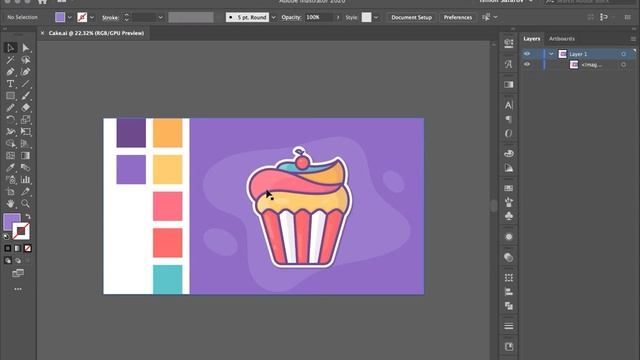The width and height of the screenshot is (640, 360).
Task: Click the Document Setup button
Action: [x=411, y=18]
